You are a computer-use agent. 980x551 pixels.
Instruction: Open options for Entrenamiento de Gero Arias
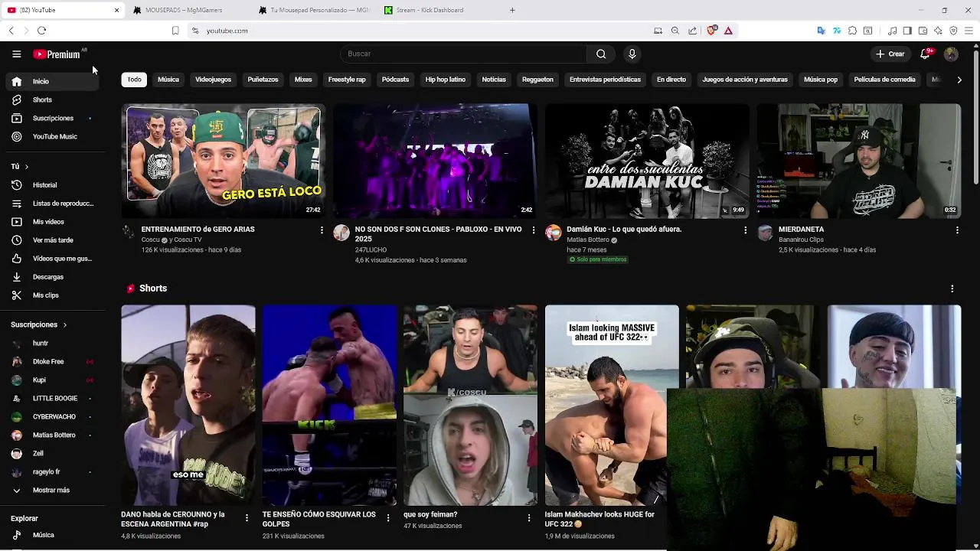click(322, 230)
